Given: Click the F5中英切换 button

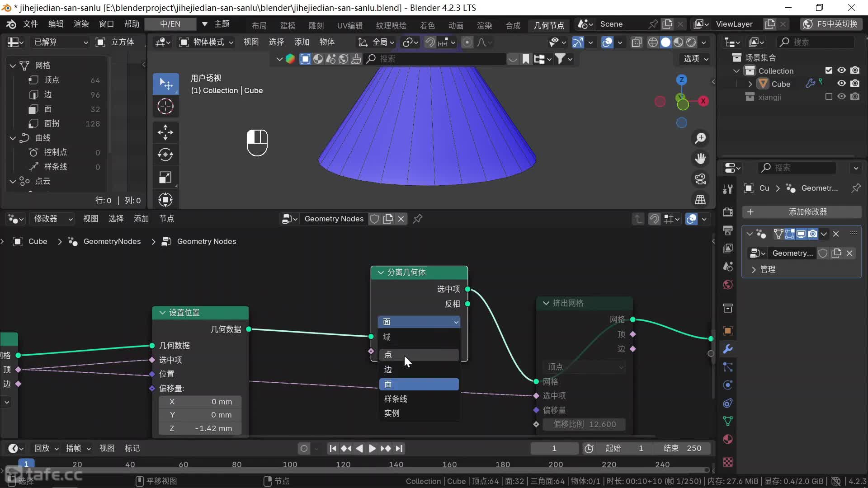Looking at the screenshot, I should coord(831,24).
